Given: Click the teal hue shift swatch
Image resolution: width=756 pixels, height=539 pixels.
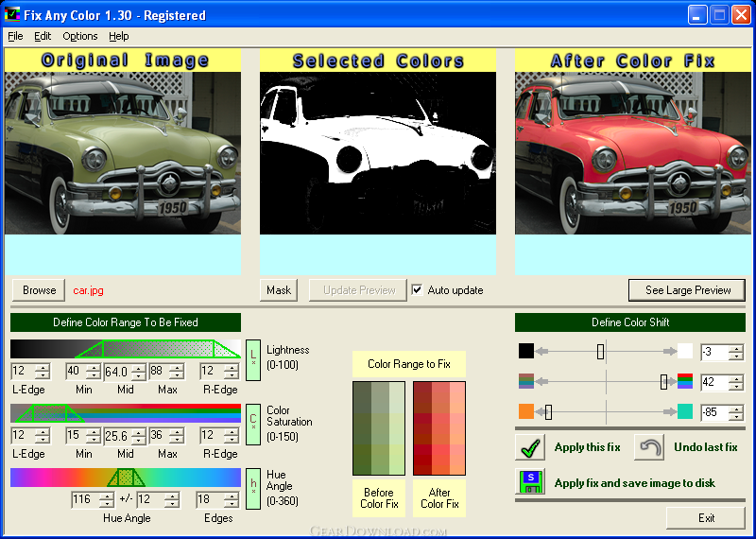Looking at the screenshot, I should [684, 411].
